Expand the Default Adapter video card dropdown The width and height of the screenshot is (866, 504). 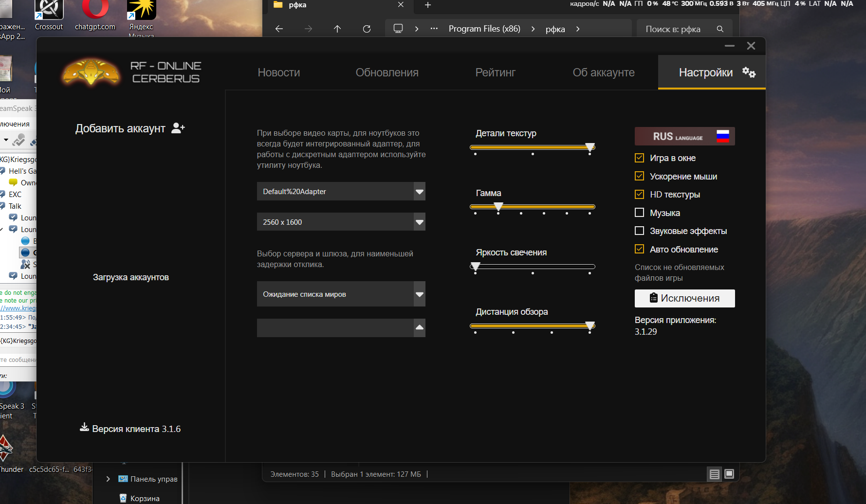tap(419, 191)
